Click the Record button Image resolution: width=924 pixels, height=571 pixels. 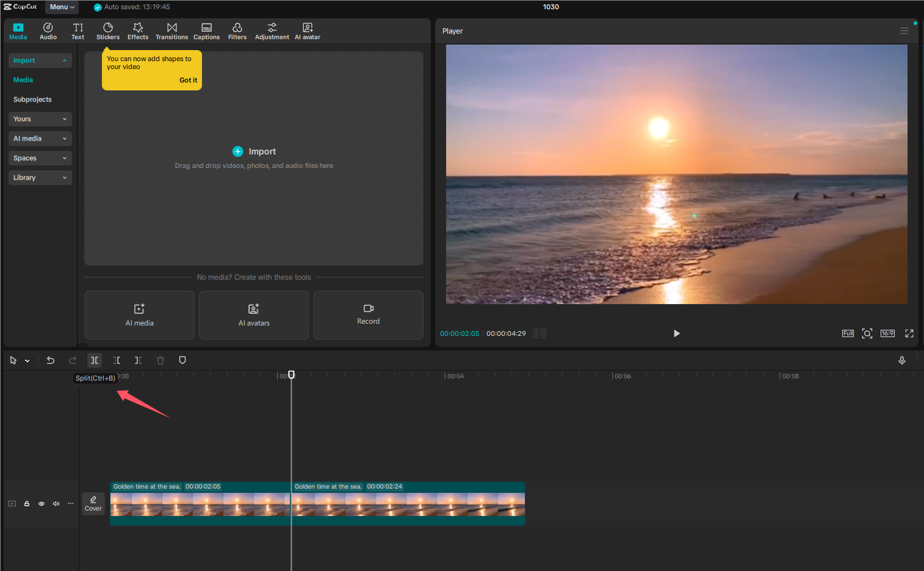(x=368, y=315)
